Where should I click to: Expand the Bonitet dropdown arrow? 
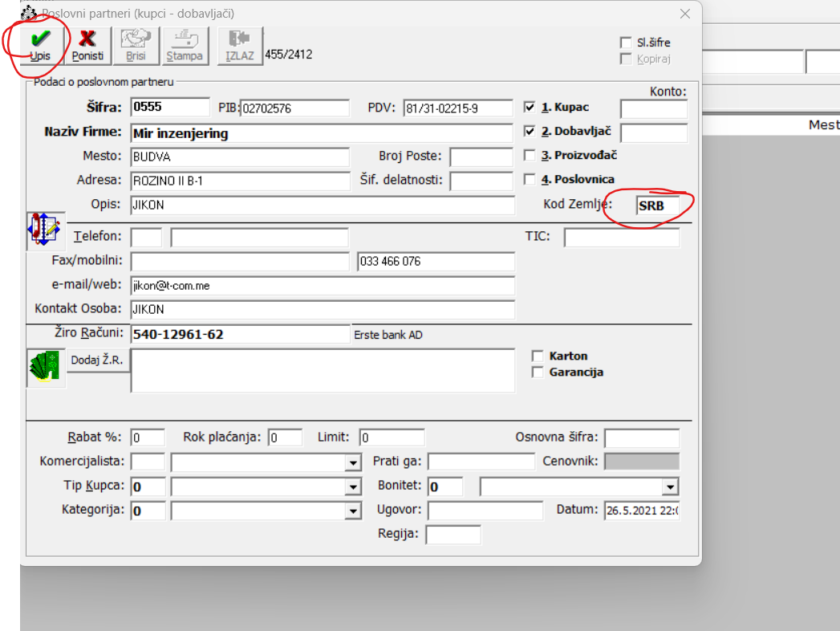[x=670, y=487]
